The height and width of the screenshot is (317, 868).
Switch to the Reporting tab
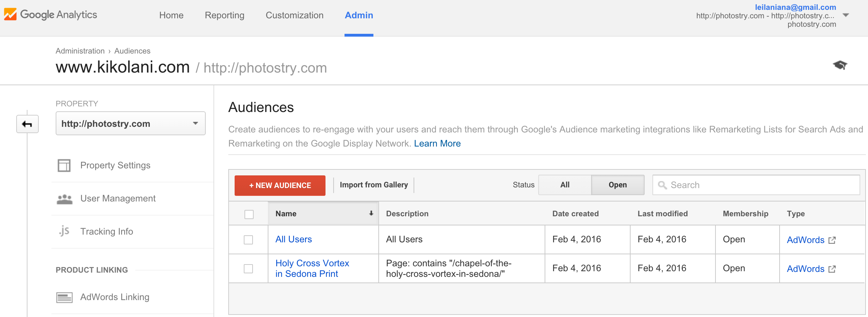pyautogui.click(x=224, y=15)
